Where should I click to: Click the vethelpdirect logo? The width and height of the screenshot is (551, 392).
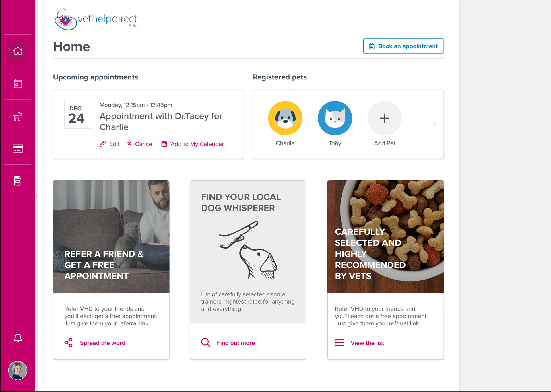coord(96,19)
